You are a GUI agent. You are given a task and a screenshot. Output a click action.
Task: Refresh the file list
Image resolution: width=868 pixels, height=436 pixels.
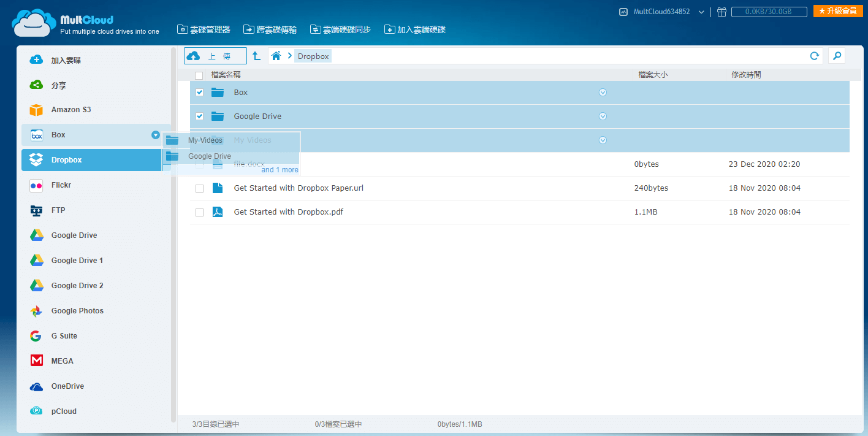tap(815, 56)
